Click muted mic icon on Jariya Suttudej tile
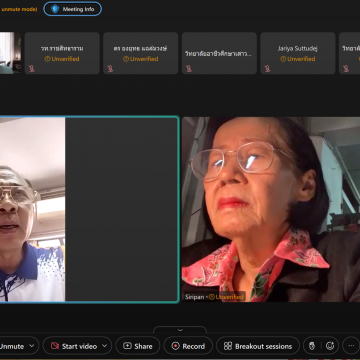This screenshot has height=360, width=360. 267,68
